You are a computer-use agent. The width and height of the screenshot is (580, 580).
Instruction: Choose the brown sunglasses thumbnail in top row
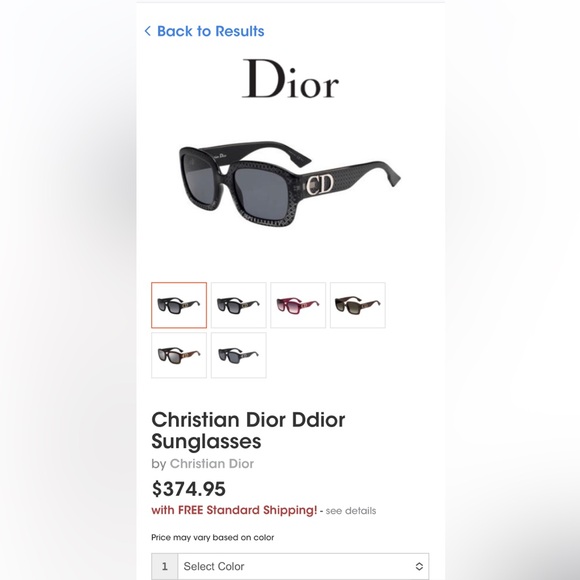[358, 305]
